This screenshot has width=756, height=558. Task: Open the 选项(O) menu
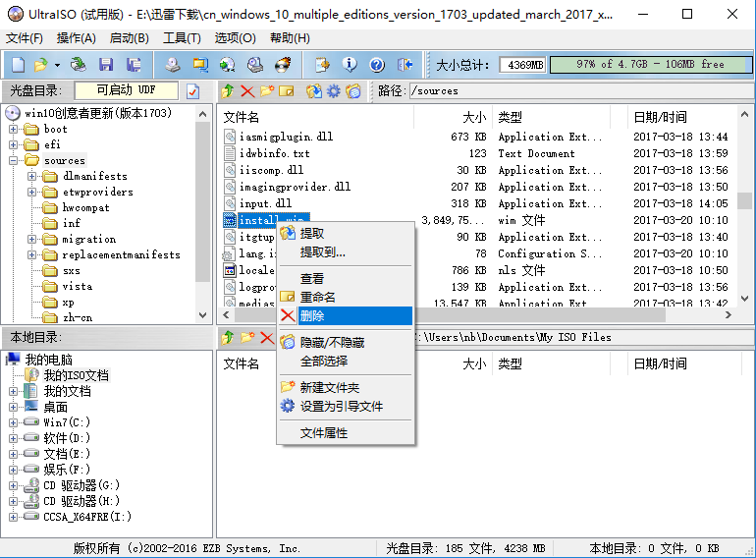(235, 38)
